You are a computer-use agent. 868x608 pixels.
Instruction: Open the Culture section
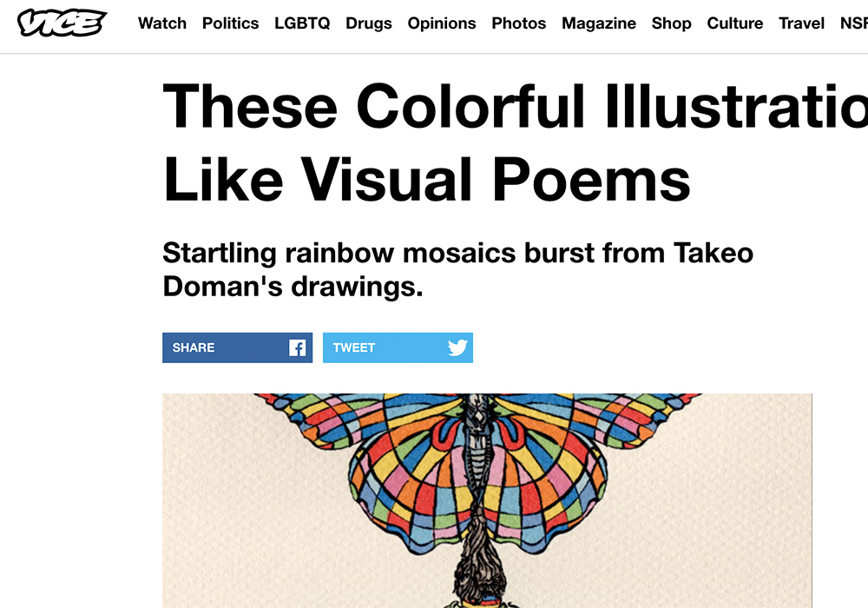[735, 23]
